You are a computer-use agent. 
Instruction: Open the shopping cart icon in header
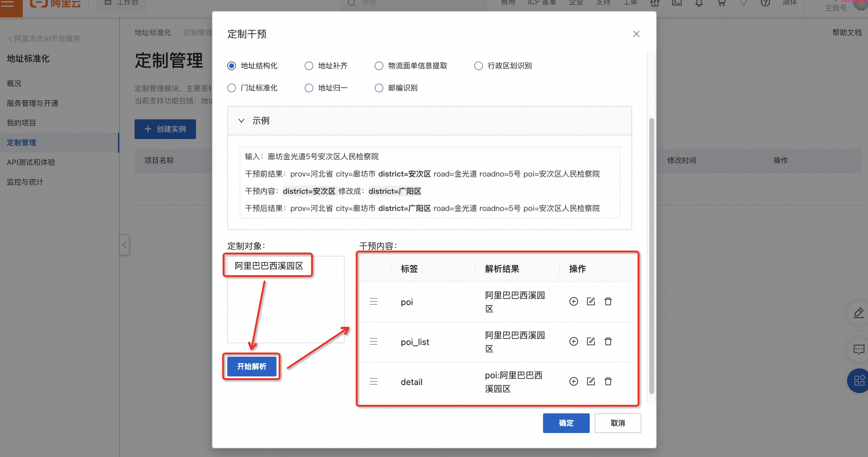click(x=721, y=3)
